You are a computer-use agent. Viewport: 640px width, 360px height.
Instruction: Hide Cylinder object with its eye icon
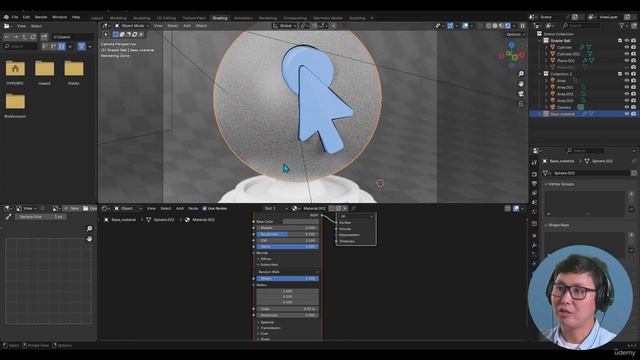pyautogui.click(x=627, y=47)
